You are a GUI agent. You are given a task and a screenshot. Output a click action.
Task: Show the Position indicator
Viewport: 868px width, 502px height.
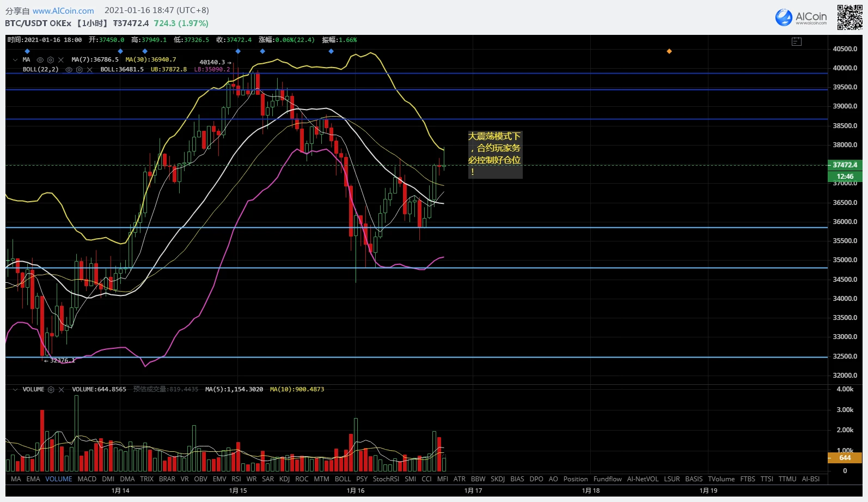(576, 479)
